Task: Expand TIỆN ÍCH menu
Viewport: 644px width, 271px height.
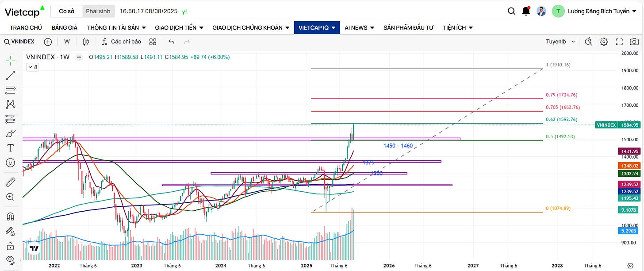Action: (x=458, y=27)
